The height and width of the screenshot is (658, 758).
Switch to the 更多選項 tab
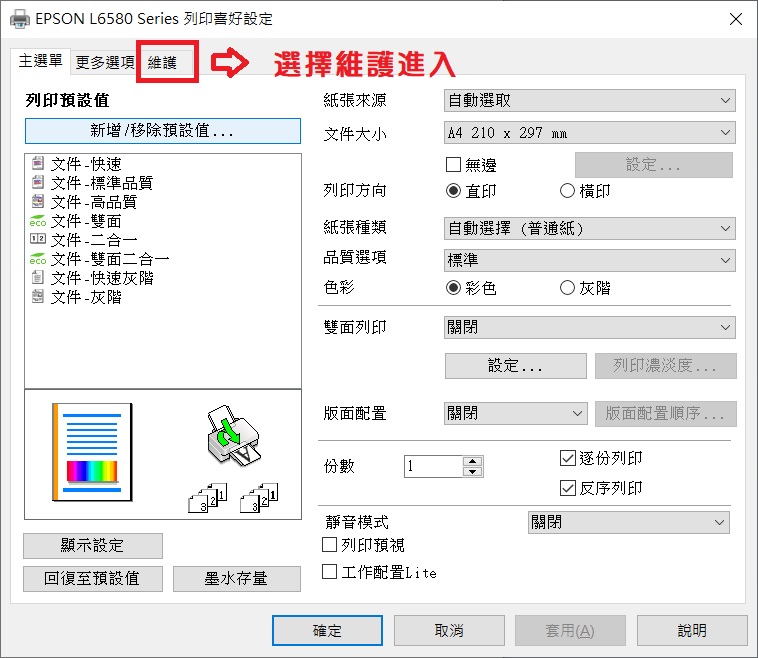pos(105,62)
